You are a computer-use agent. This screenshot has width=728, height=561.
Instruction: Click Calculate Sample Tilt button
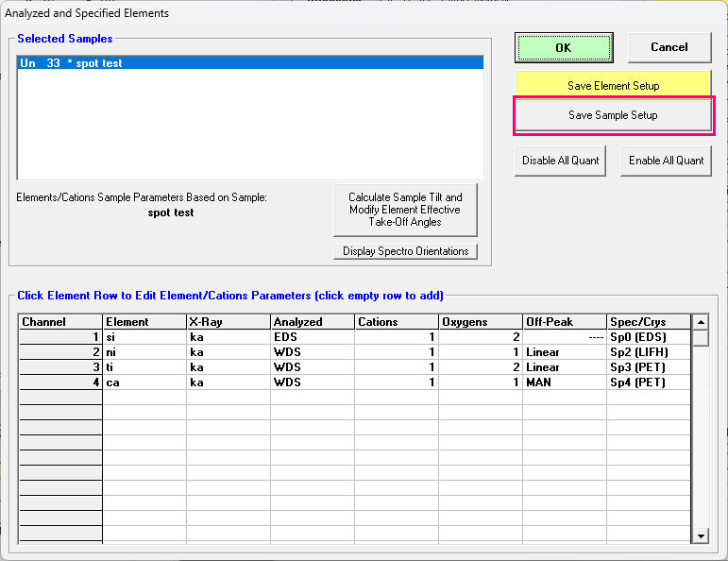click(405, 210)
